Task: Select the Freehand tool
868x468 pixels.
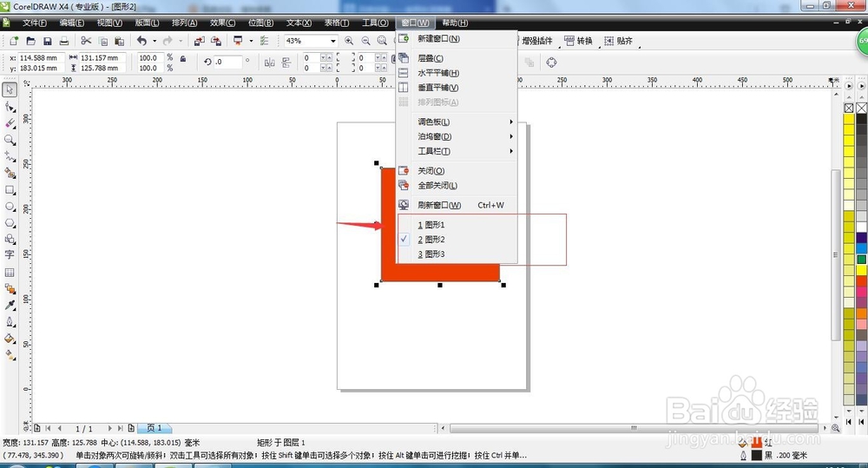Action: (x=10, y=156)
